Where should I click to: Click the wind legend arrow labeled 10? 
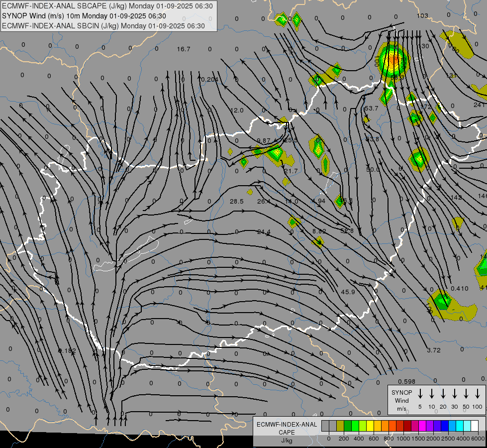coord(431,393)
